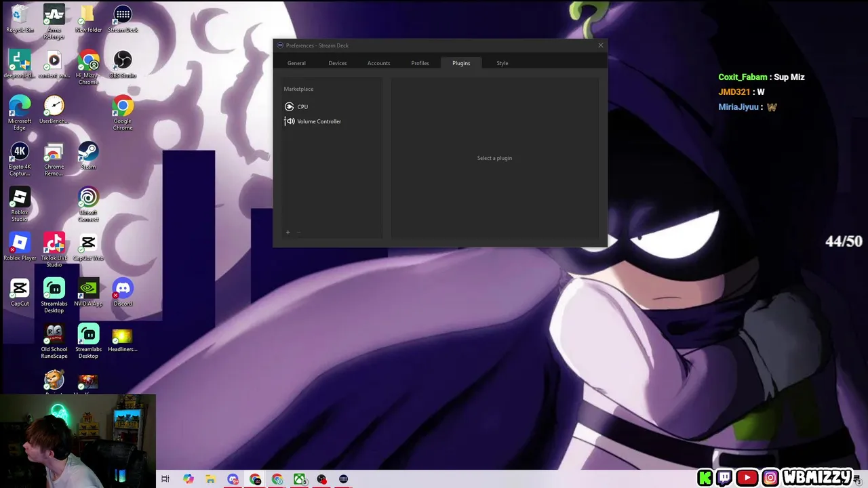Open Task View on the taskbar

tap(165, 479)
